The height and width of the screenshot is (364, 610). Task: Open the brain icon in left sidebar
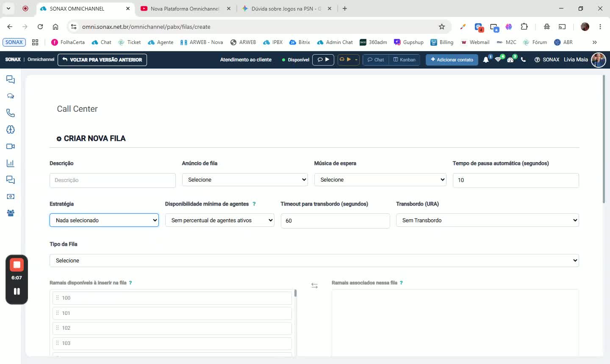[11, 130]
